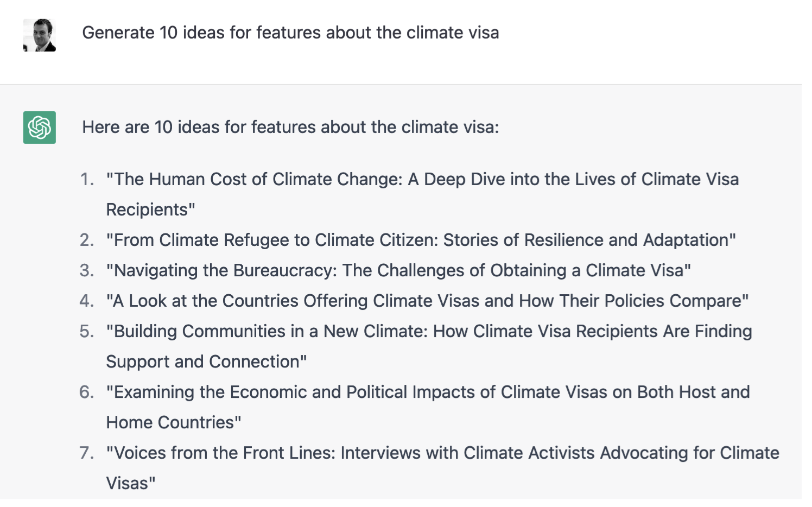Click list number 3 marker
Image resolution: width=812 pixels, height=507 pixels.
coord(87,270)
